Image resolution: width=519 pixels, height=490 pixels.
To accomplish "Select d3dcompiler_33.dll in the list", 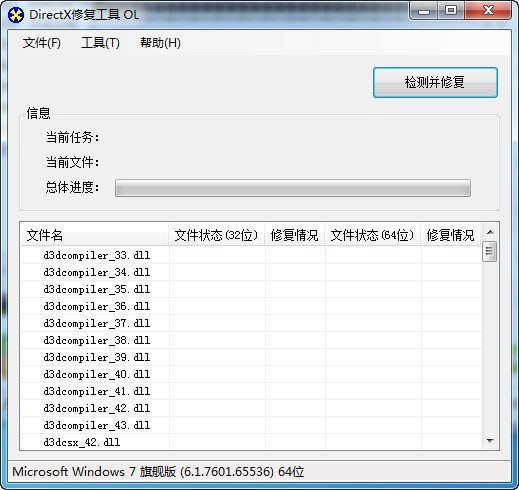I will (x=97, y=255).
